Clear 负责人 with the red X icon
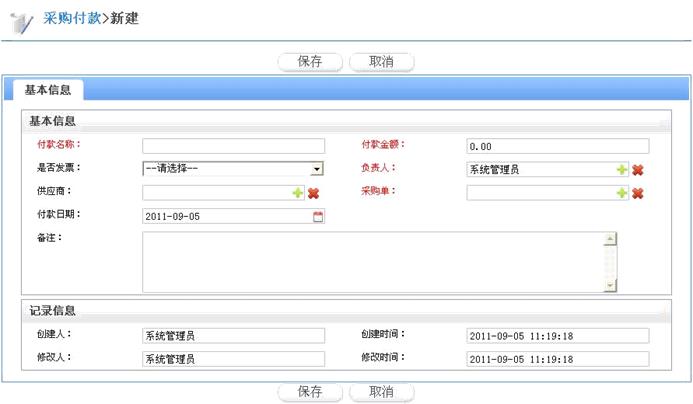Image resolution: width=693 pixels, height=404 pixels. [637, 170]
